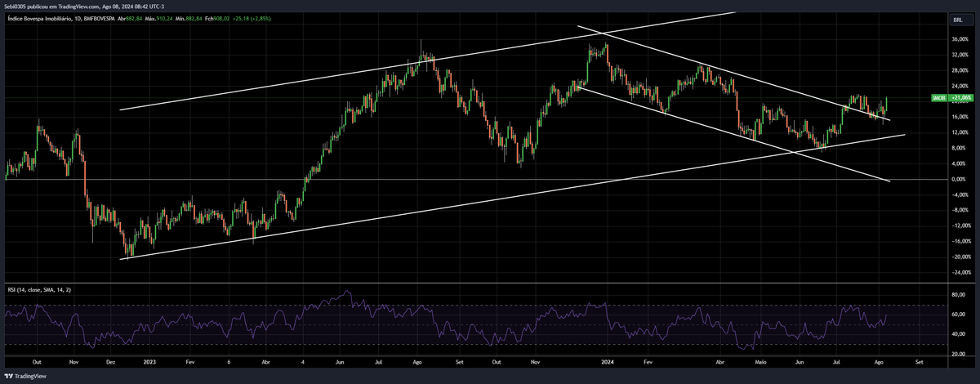Click the -8,00% price scale label

pyautogui.click(x=959, y=210)
